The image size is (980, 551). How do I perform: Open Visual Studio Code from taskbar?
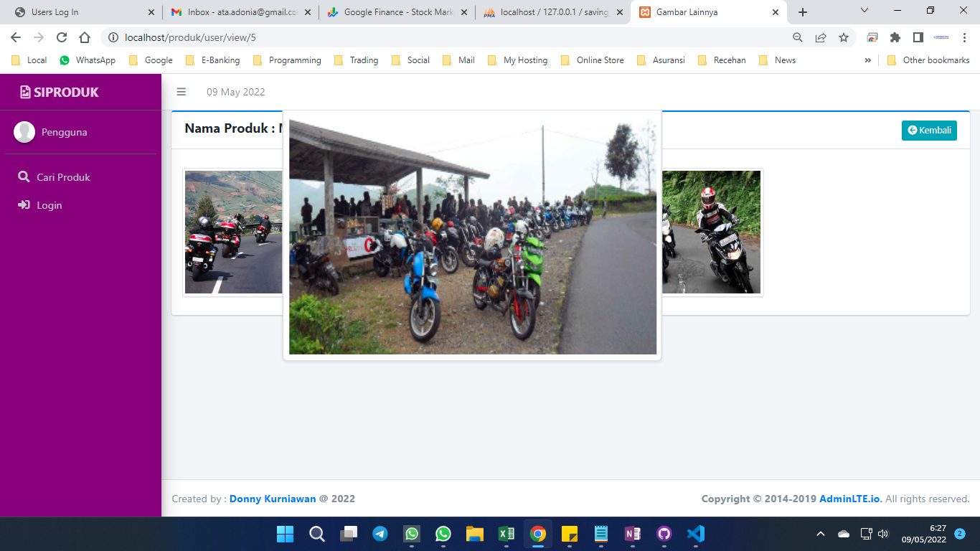click(695, 534)
